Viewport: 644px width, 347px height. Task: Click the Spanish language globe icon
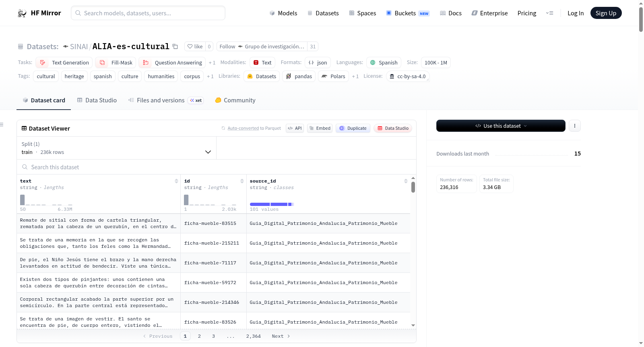tap(373, 62)
